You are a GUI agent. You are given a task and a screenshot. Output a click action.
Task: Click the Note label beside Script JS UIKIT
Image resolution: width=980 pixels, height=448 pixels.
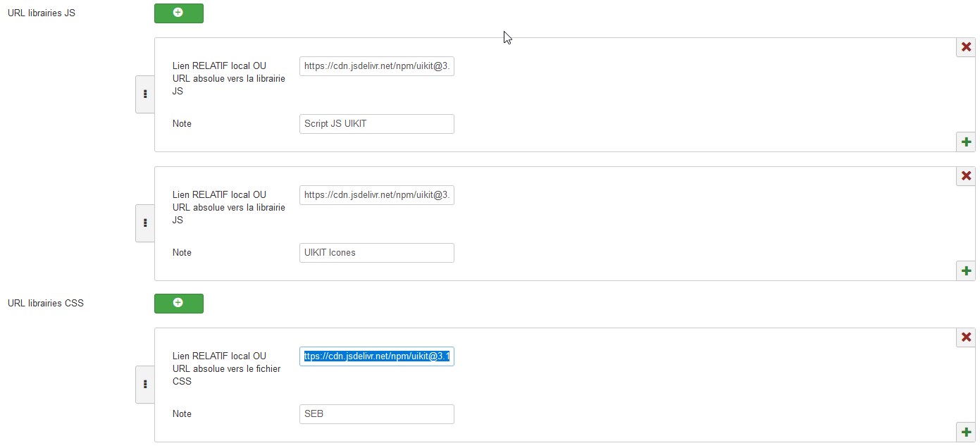tap(182, 124)
